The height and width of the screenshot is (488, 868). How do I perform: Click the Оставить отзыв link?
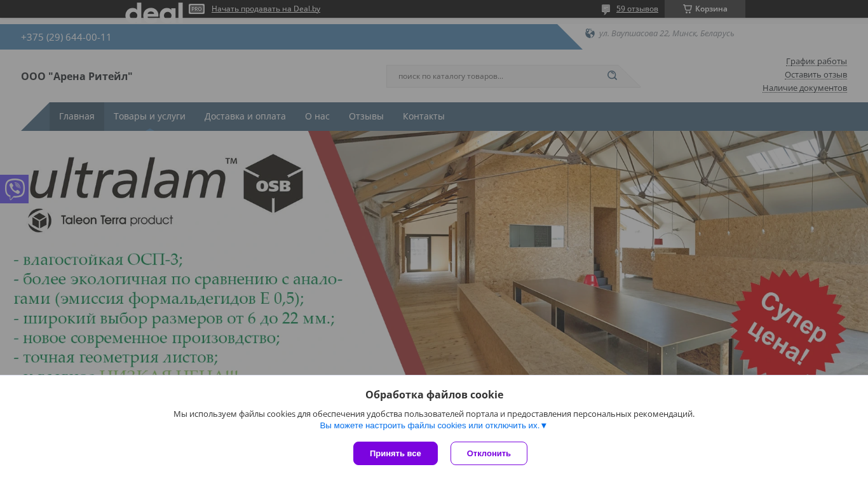[816, 74]
